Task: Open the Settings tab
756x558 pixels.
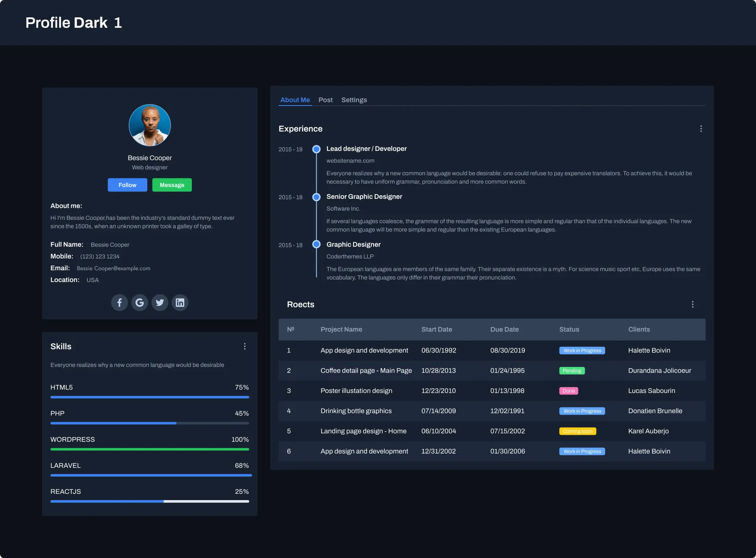Action: pyautogui.click(x=354, y=100)
